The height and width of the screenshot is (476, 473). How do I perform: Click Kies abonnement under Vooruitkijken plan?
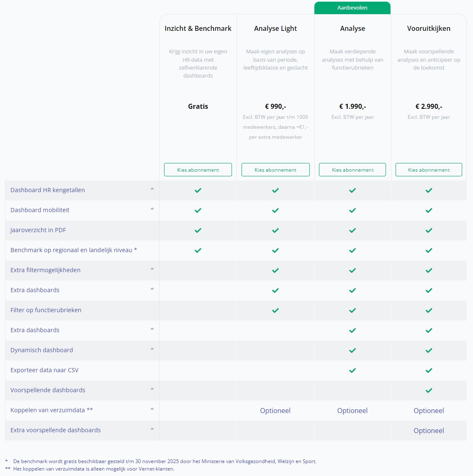[428, 170]
